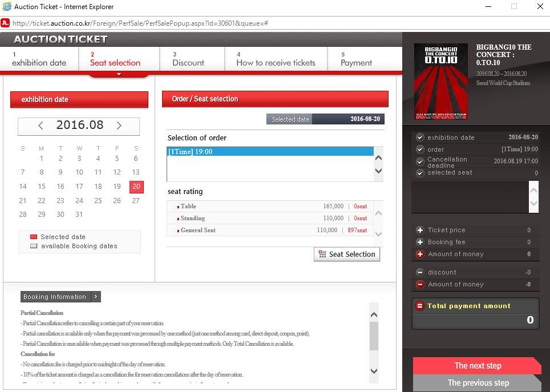Screen dimensions: 550x392
Task: Click the AUCTION TICKET logo
Action: 60,39
